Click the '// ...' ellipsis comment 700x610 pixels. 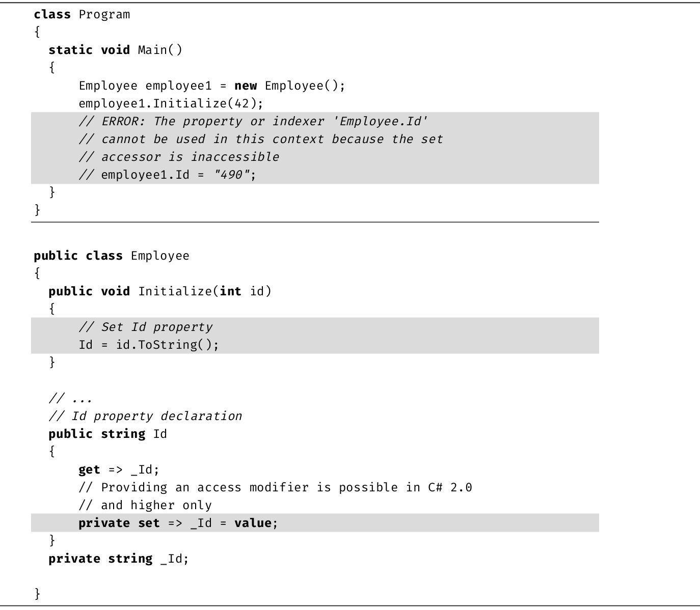[70, 398]
